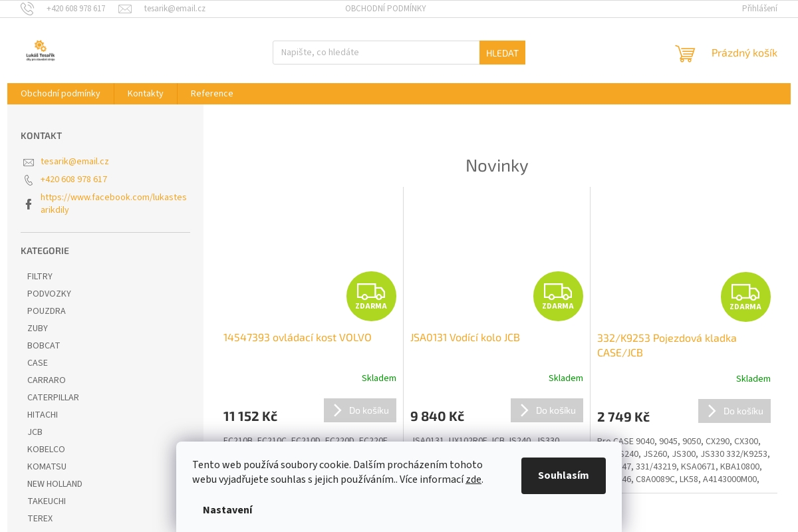Go to the Přihlášení login link

[x=759, y=9]
